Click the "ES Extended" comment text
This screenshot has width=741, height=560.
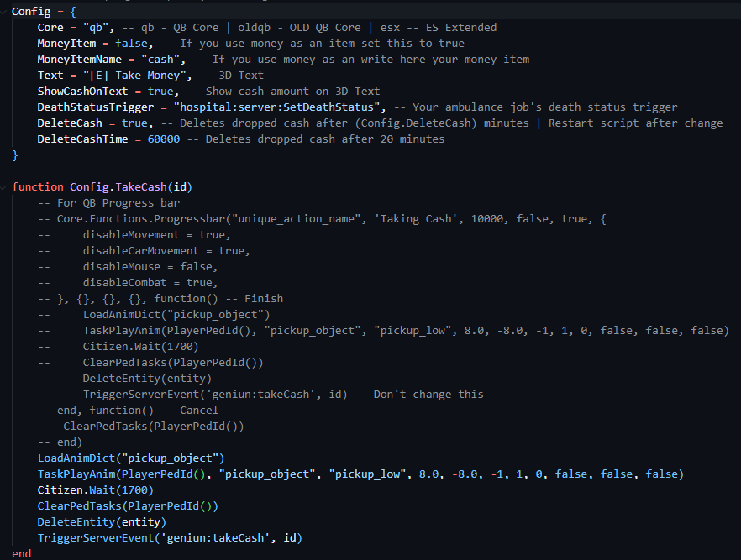pos(461,28)
